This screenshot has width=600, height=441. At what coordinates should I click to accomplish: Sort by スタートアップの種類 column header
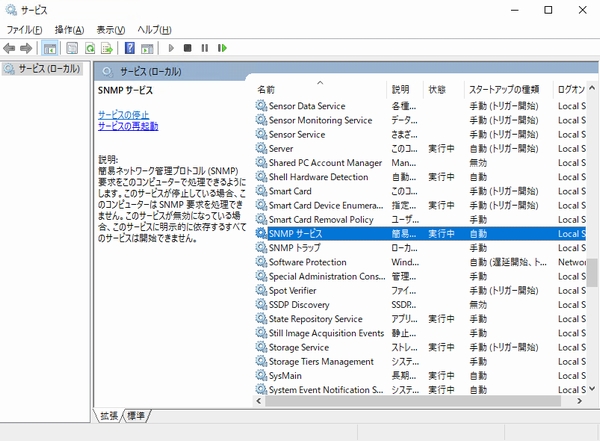pyautogui.click(x=508, y=90)
